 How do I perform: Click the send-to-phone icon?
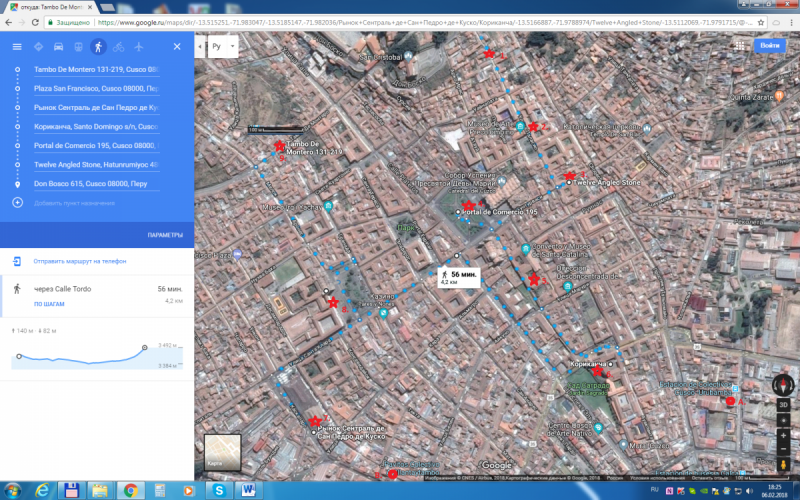pyautogui.click(x=17, y=261)
